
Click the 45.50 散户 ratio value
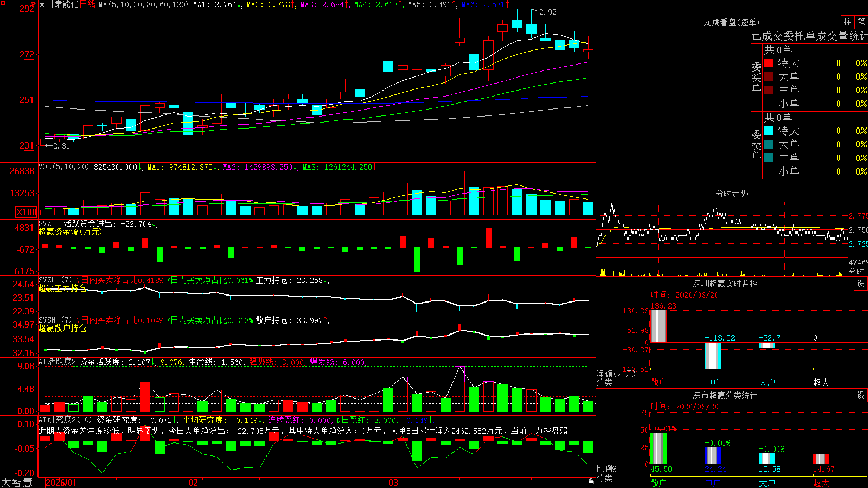[x=661, y=469]
